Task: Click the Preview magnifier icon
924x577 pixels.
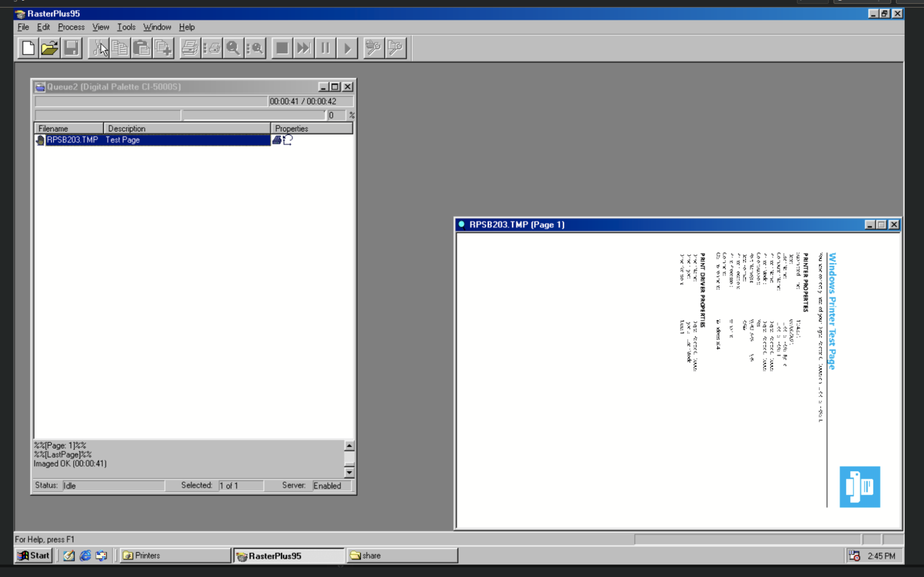Action: tap(233, 48)
